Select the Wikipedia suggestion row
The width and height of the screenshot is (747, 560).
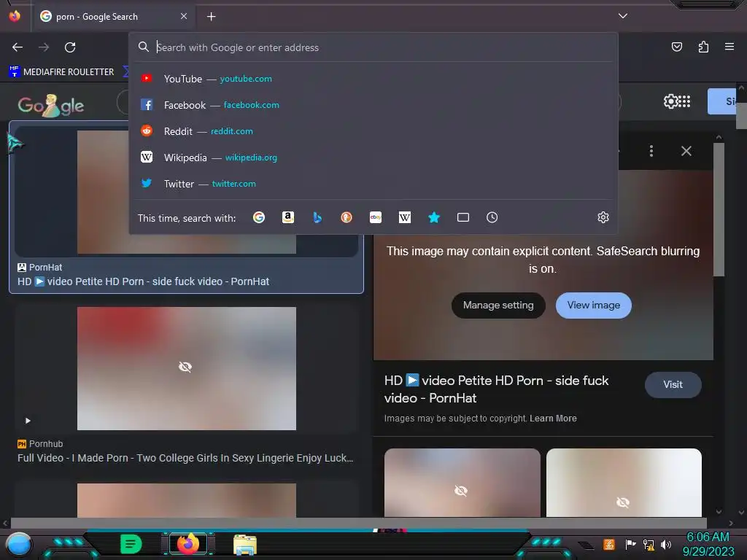click(x=373, y=157)
